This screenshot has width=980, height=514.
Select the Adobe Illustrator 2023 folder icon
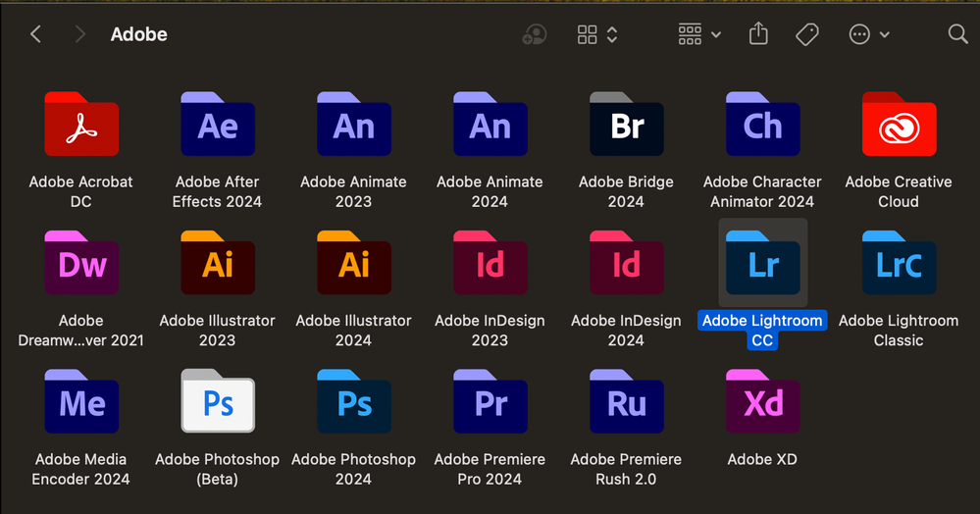pos(218,263)
